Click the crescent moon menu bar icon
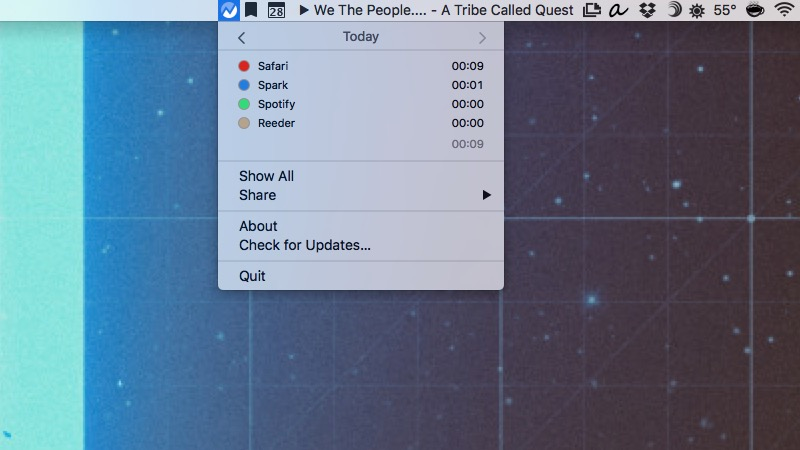 click(x=674, y=10)
